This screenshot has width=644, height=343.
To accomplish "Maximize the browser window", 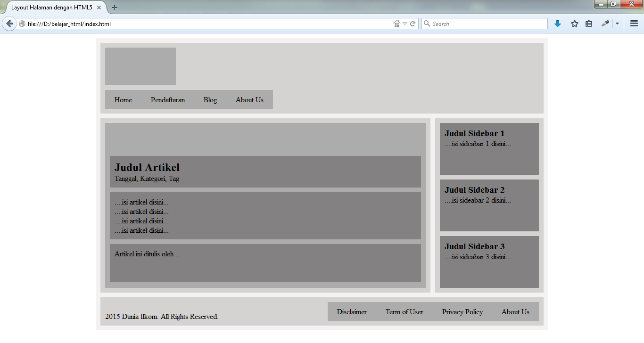I will point(613,4).
